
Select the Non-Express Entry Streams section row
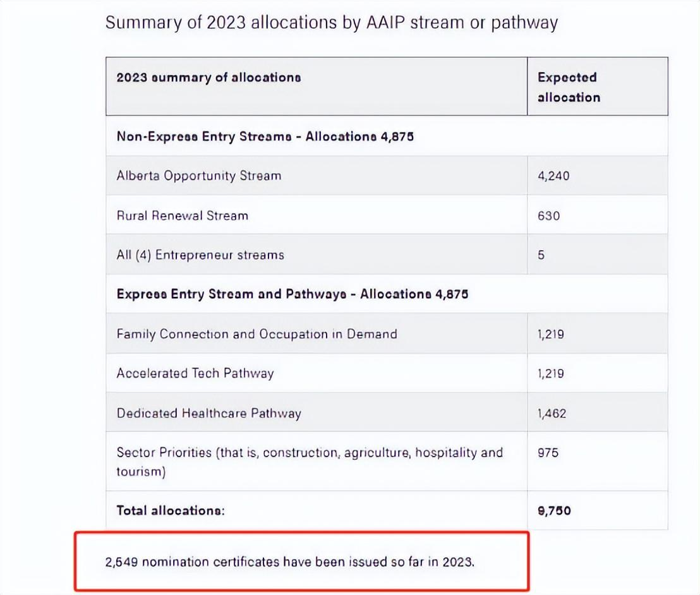[x=265, y=136]
